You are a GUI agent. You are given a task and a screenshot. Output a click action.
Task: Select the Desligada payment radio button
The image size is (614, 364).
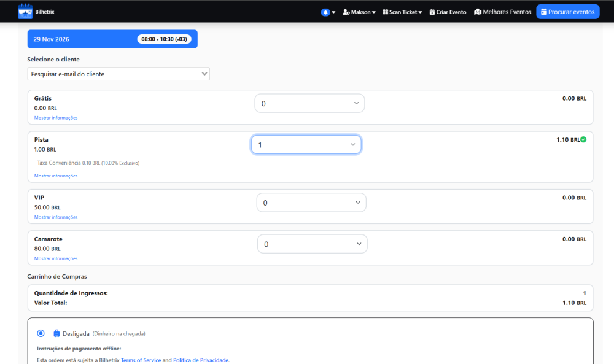click(41, 333)
